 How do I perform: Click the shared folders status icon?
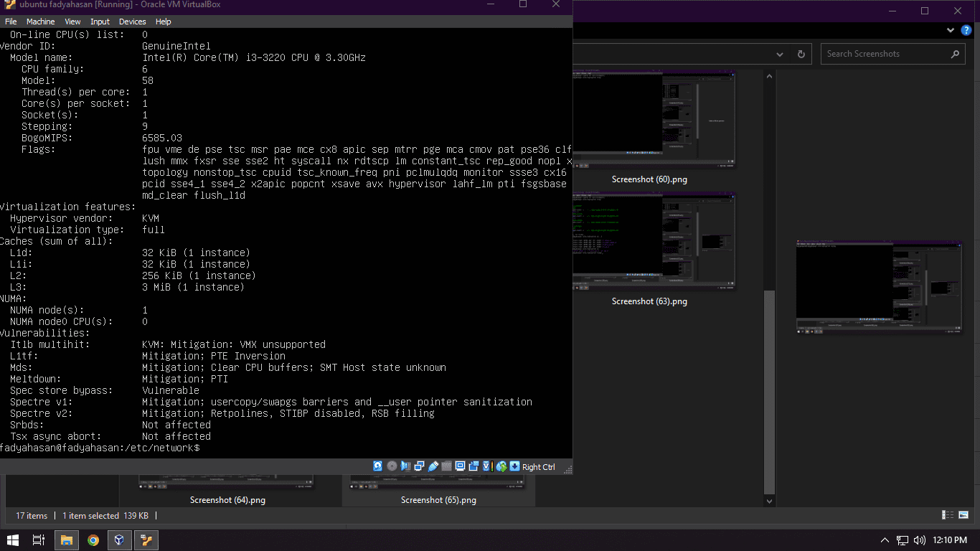click(446, 466)
